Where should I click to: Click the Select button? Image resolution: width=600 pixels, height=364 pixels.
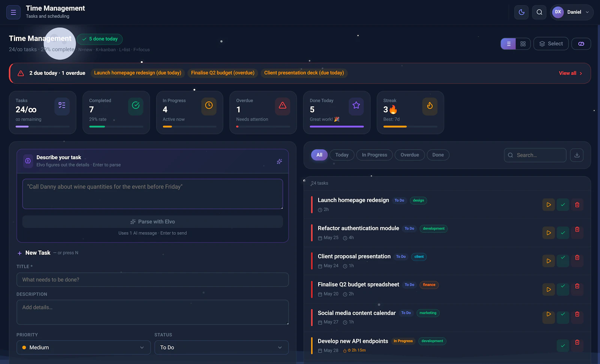point(551,44)
